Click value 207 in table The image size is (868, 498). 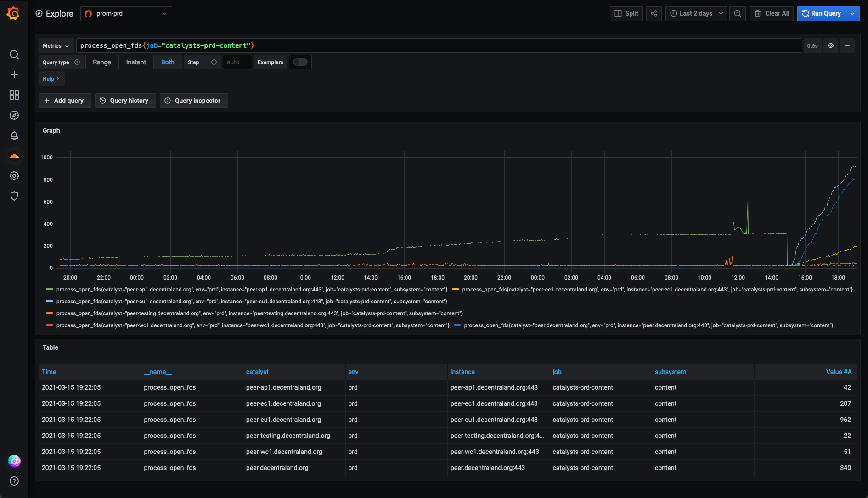845,403
